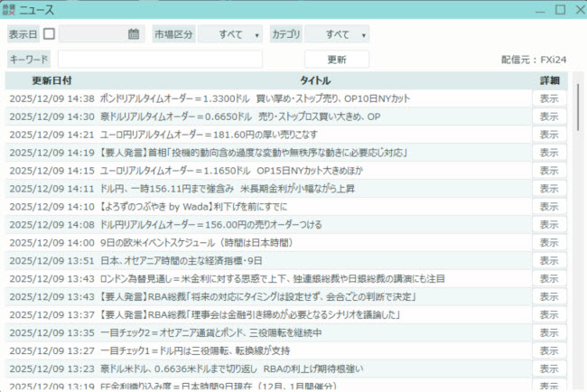Sort by the 更新日付 column header
The width and height of the screenshot is (587, 392).
[51, 80]
